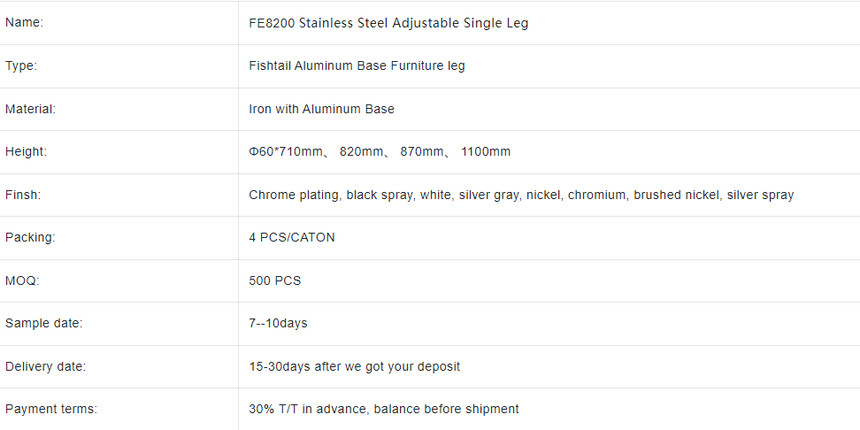Click the 'Type:' row label

point(21,66)
